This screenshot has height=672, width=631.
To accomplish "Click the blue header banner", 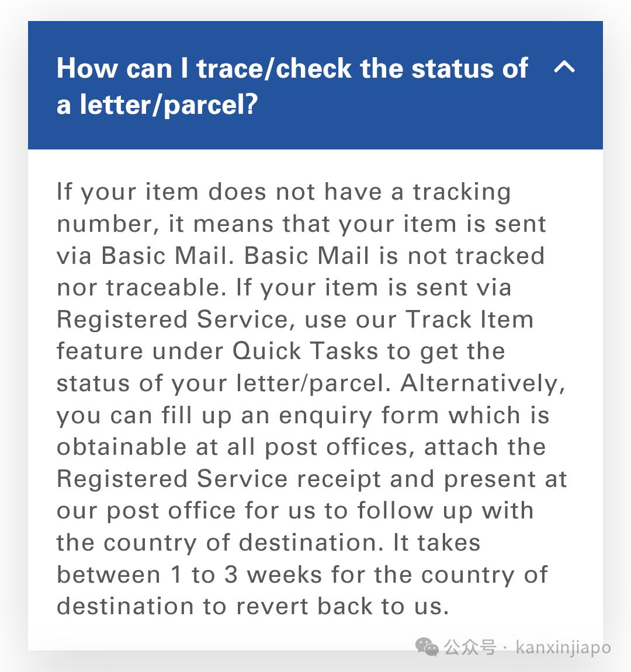I will 315,85.
